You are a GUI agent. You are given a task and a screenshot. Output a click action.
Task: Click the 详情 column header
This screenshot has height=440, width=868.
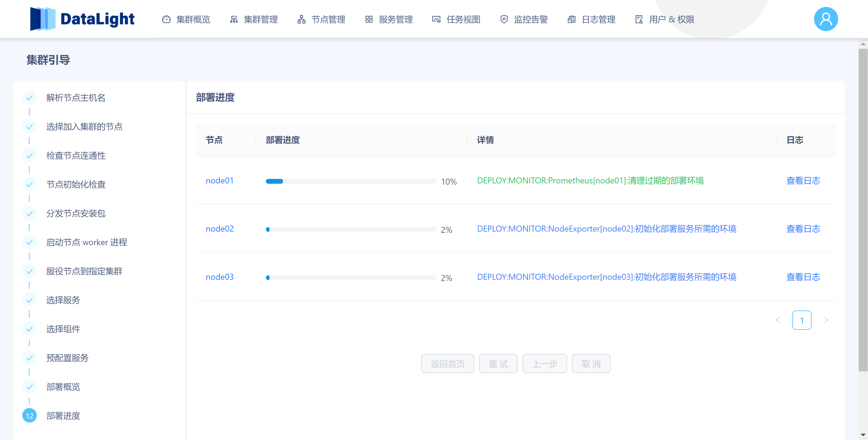[485, 140]
